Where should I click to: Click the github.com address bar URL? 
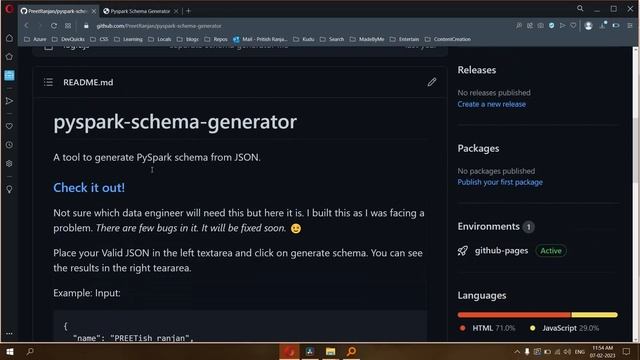(x=159, y=26)
